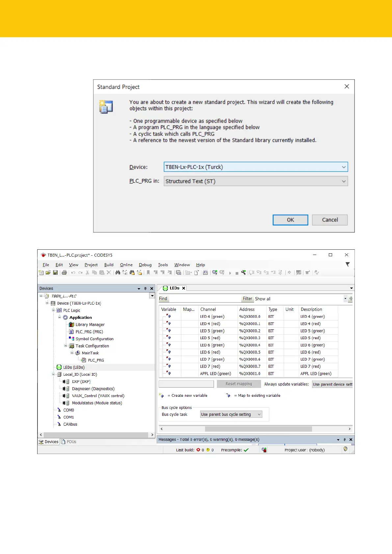Click the Redo toolbar arrow
Screen dimensions: 392x554
(80, 272)
